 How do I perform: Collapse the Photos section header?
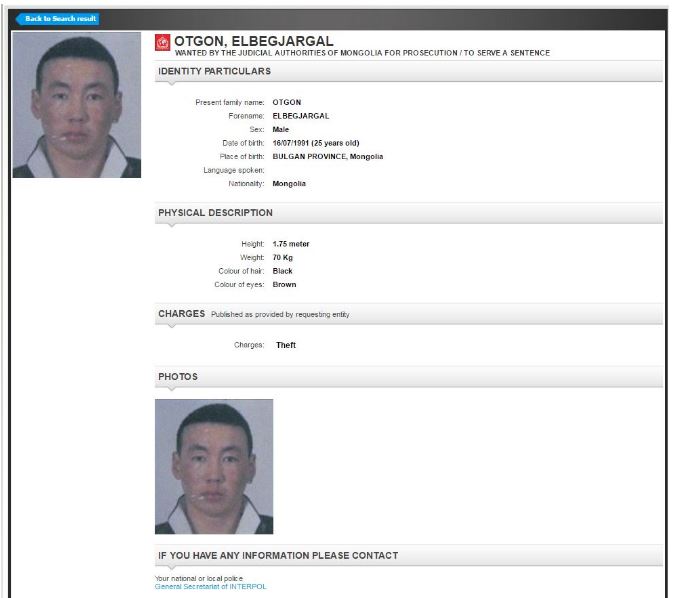coord(408,377)
